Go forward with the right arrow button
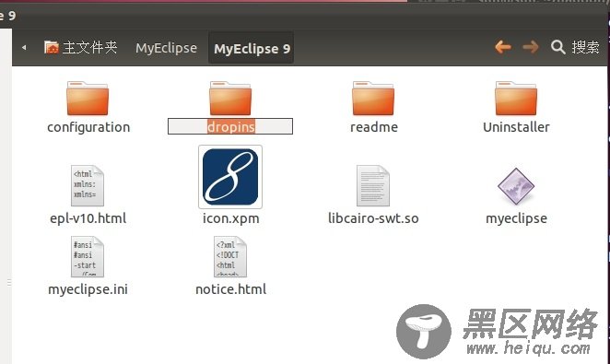 pyautogui.click(x=531, y=47)
